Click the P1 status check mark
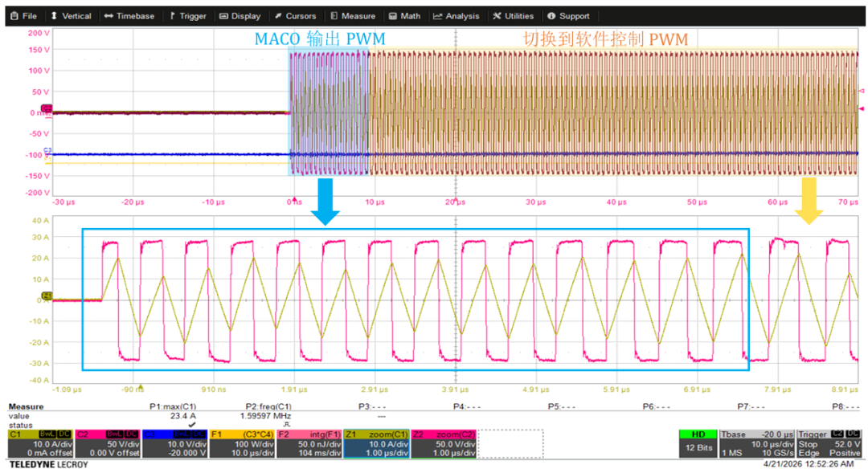Image resolution: width=868 pixels, height=473 pixels. (192, 425)
